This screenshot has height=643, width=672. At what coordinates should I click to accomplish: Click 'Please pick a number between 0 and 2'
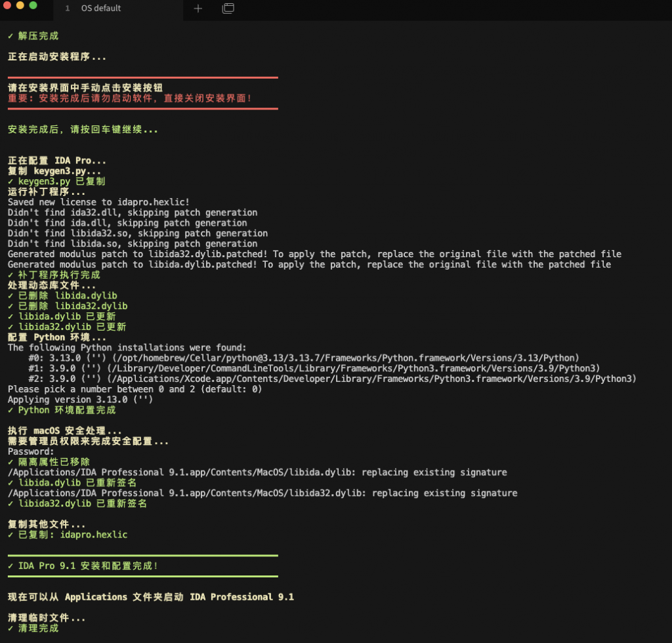135,389
